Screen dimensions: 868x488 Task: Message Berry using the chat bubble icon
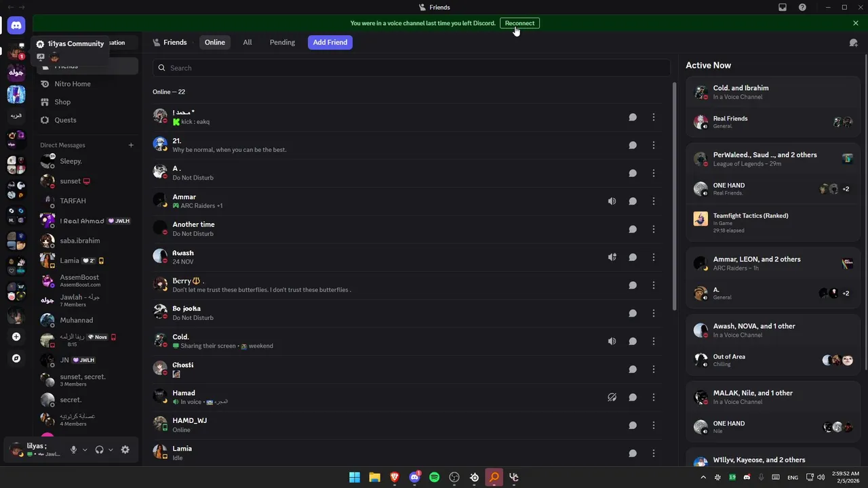633,285
